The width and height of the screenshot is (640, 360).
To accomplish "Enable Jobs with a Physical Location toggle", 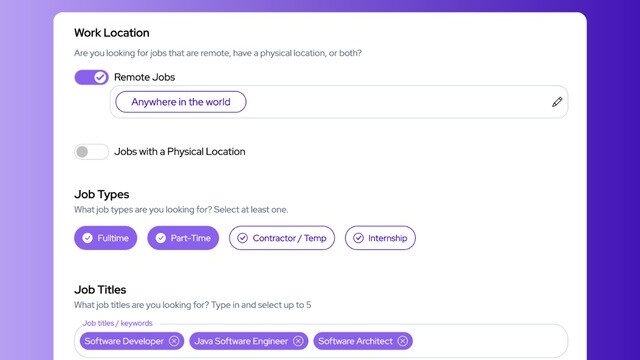I will click(x=91, y=152).
